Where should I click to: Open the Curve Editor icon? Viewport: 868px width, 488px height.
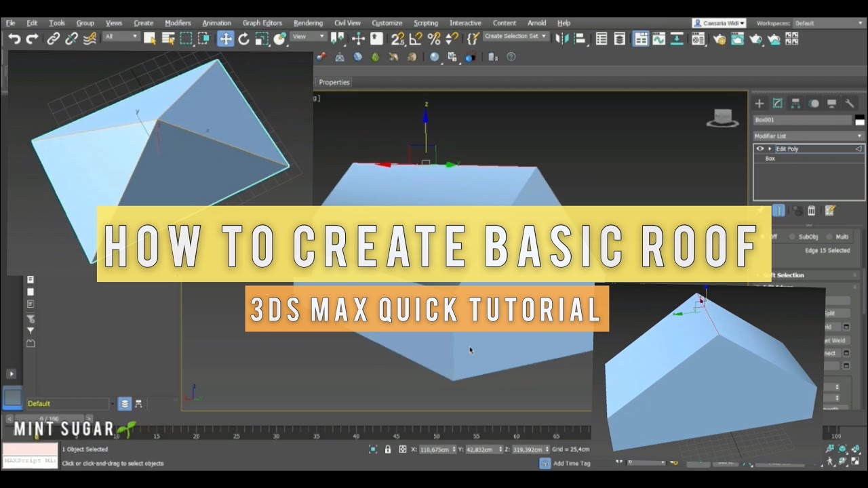tap(658, 39)
